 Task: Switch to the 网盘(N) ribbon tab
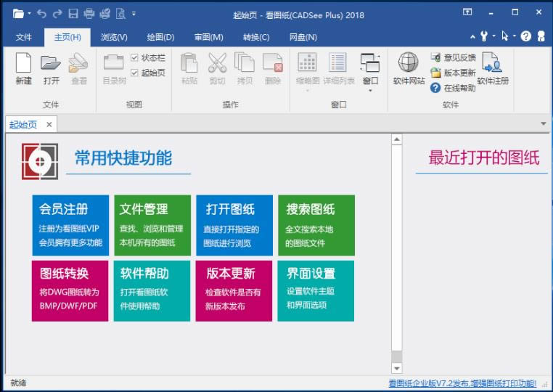(x=303, y=37)
